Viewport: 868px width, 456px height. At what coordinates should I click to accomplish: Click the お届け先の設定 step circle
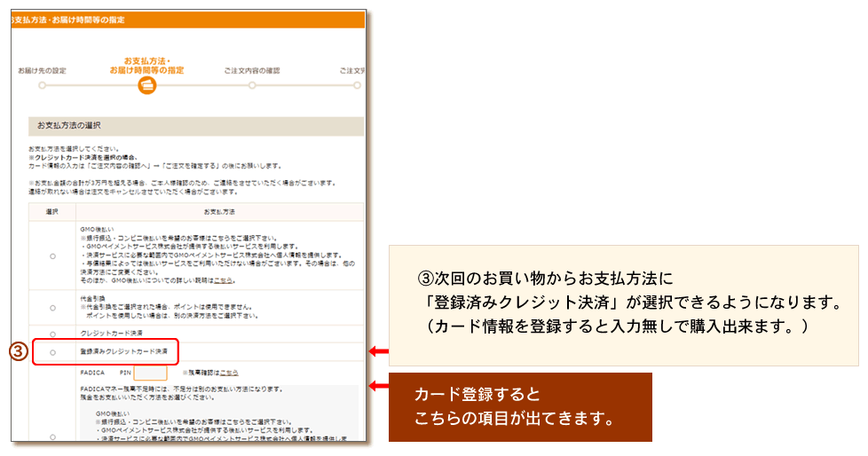(42, 86)
